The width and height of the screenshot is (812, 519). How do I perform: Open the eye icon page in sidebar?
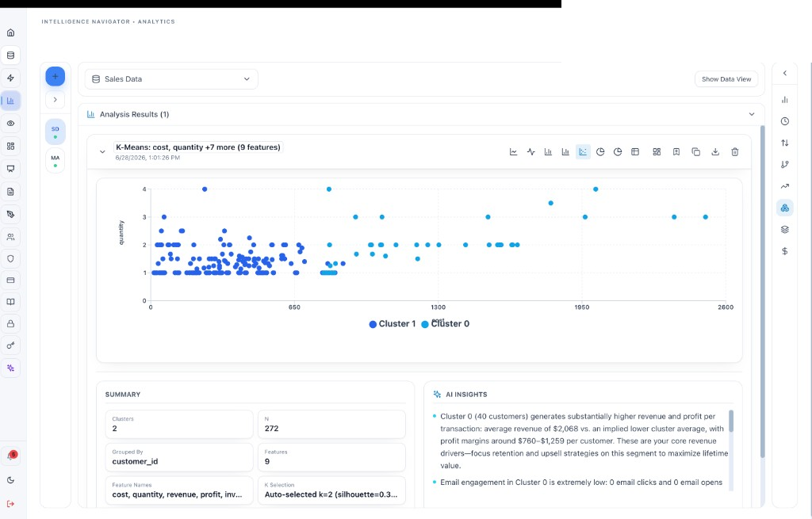tap(10, 124)
